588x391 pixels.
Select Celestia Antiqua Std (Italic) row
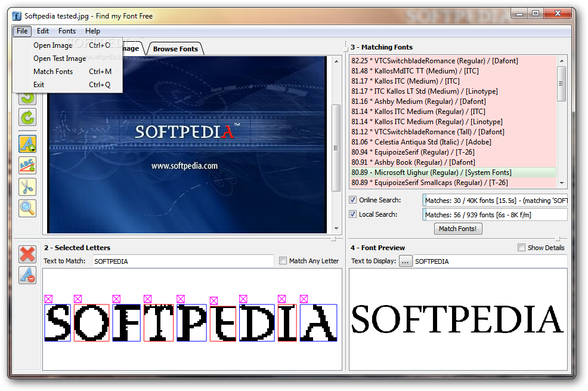(453, 142)
